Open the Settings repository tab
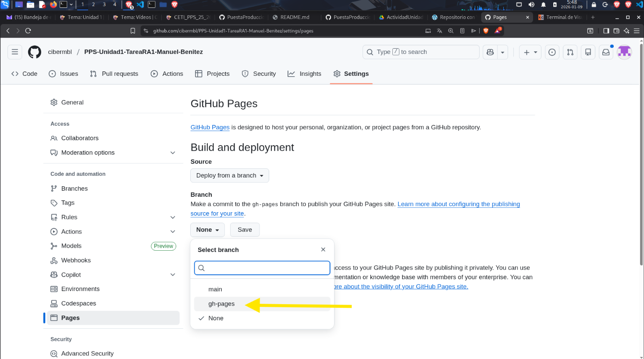This screenshot has width=644, height=359. [x=351, y=74]
